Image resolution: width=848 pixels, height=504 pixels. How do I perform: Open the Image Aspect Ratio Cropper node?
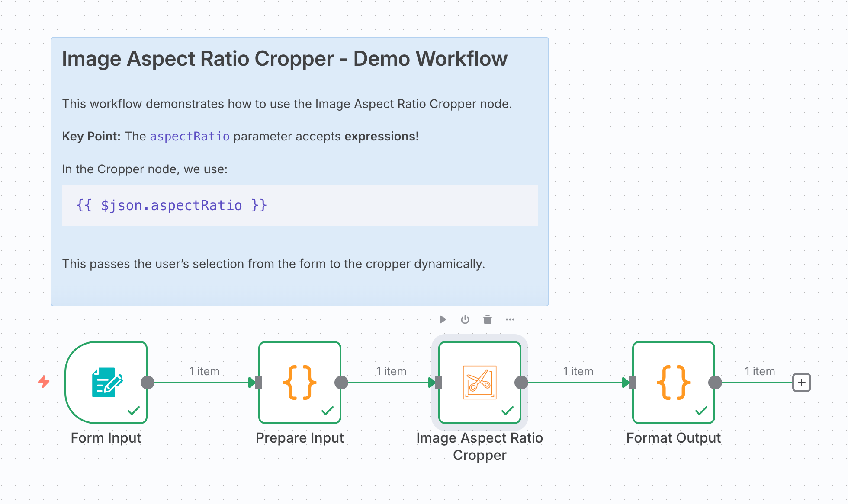pos(479,382)
